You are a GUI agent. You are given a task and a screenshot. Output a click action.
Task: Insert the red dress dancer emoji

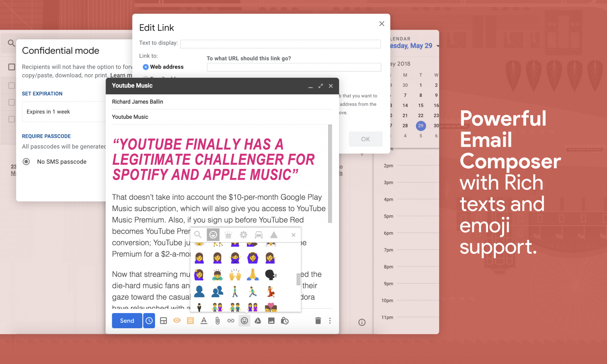pos(270,292)
